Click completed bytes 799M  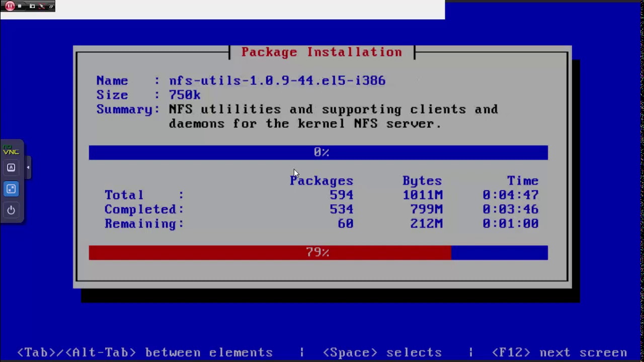[x=427, y=209]
